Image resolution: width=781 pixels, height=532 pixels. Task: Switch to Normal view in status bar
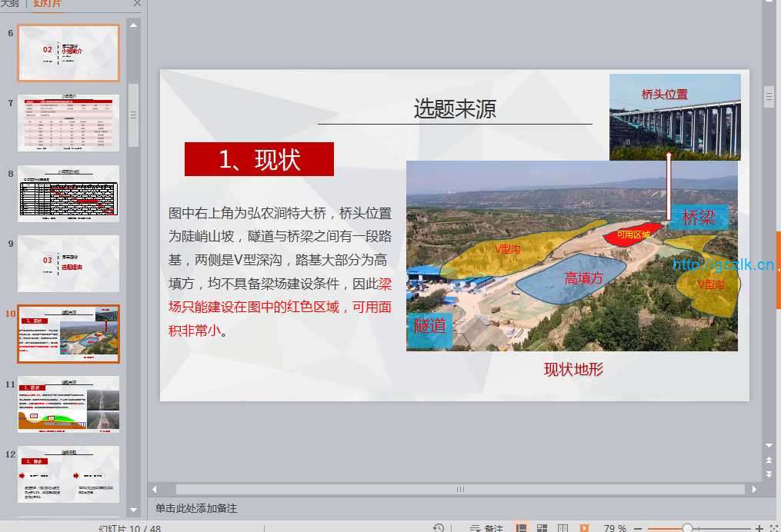[522, 528]
